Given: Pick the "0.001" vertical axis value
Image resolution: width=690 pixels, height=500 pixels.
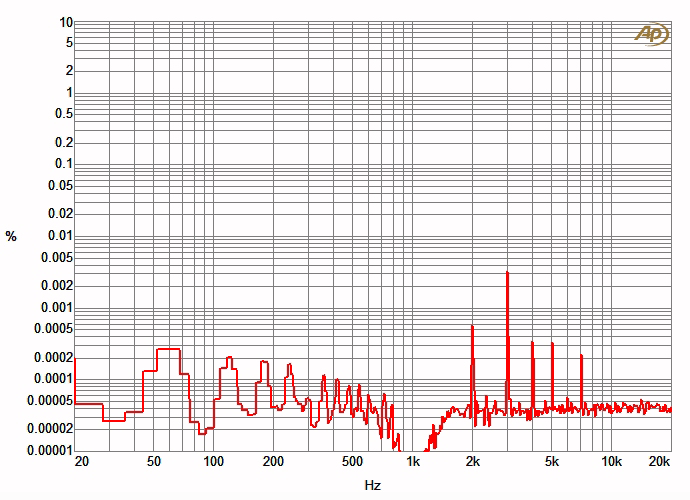Looking at the screenshot, I should pos(57,307).
